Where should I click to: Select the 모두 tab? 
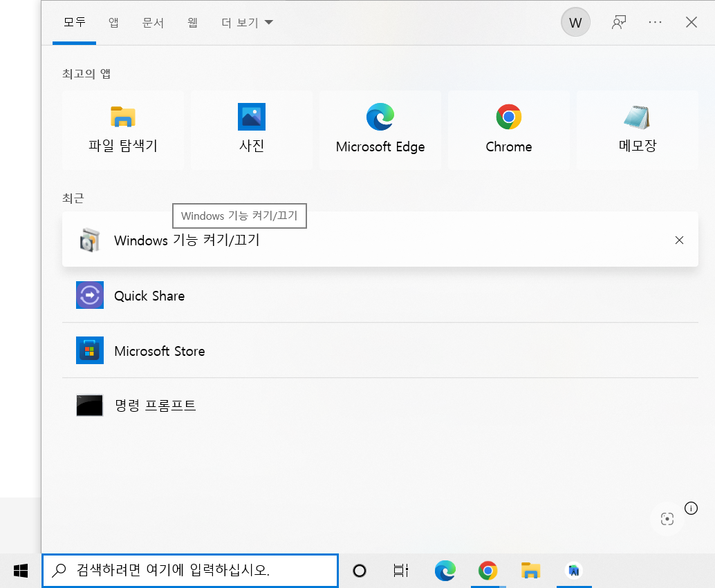tap(74, 22)
